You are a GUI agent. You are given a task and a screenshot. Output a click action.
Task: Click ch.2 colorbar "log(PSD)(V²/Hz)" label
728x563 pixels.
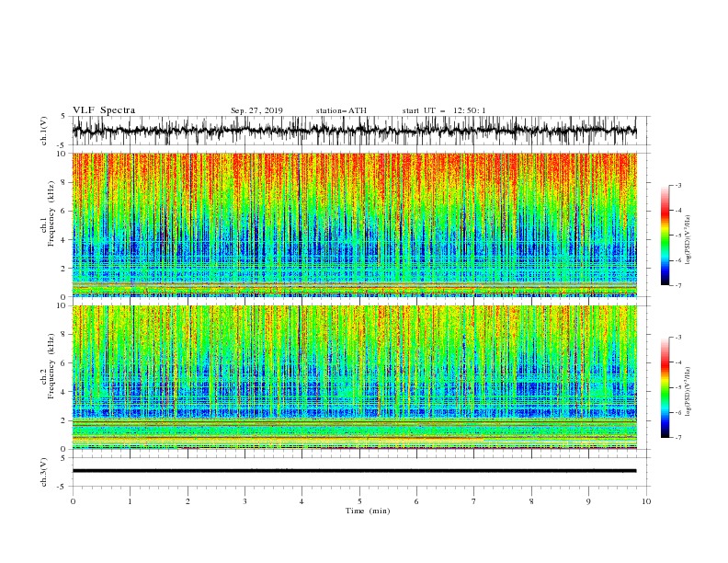click(688, 392)
